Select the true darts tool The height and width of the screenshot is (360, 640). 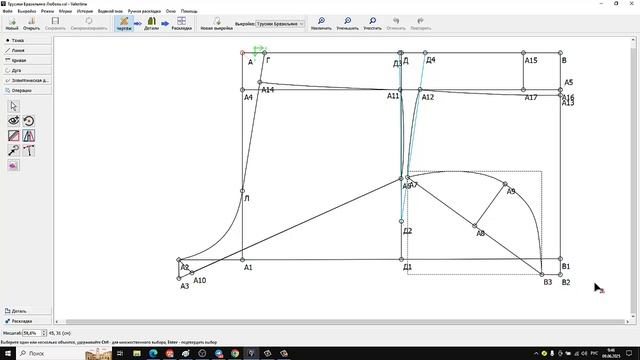(29, 151)
